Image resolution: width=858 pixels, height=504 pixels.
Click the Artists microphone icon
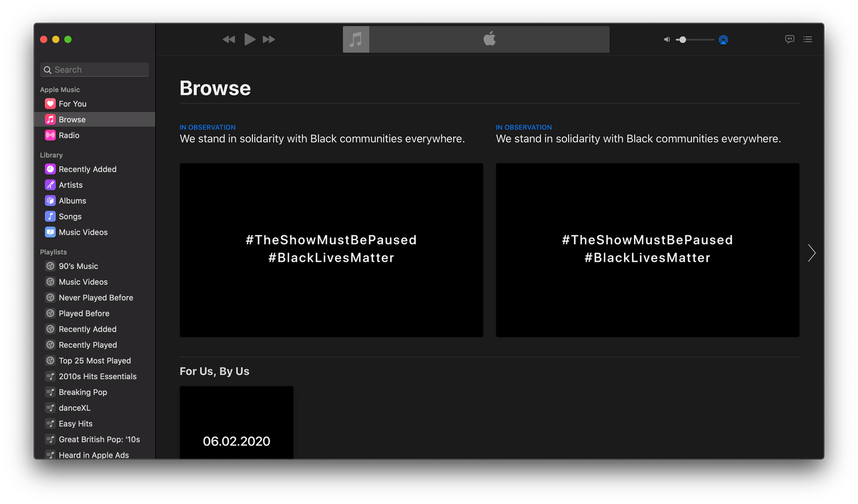[x=50, y=185]
